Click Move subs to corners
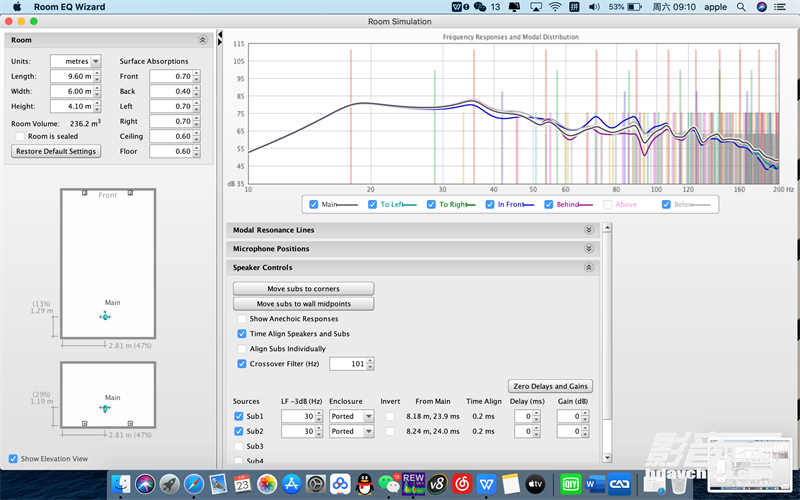The height and width of the screenshot is (500, 800). [x=304, y=289]
